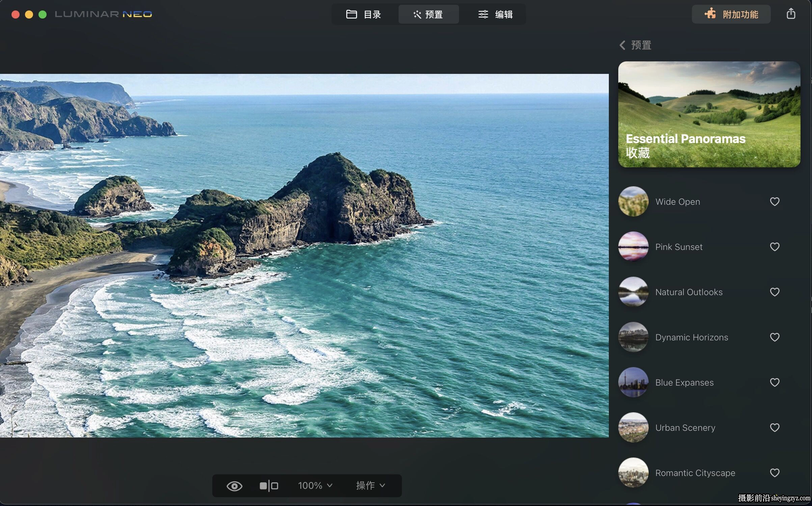This screenshot has width=812, height=506.
Task: Click the Luminar Neo logo text
Action: [x=103, y=14]
